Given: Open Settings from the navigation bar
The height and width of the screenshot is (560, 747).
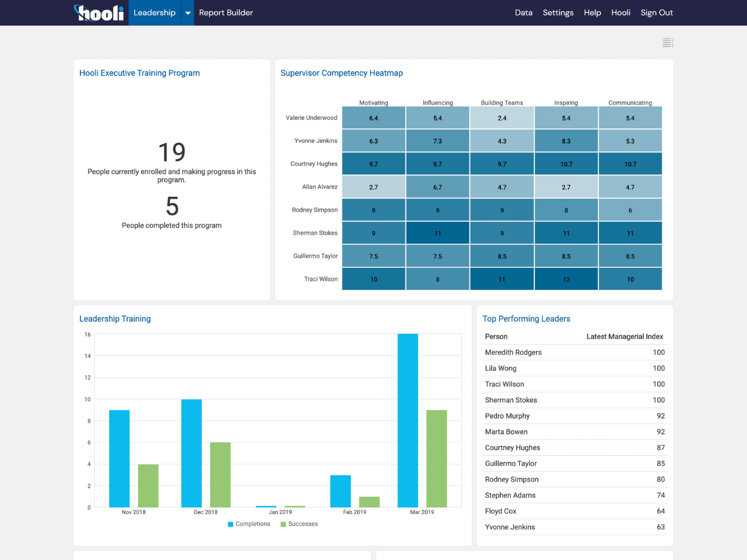Looking at the screenshot, I should [x=558, y=12].
